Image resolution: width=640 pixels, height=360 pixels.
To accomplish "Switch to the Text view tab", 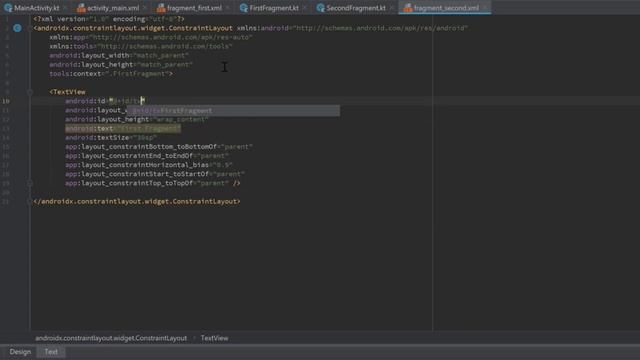I will pyautogui.click(x=51, y=352).
